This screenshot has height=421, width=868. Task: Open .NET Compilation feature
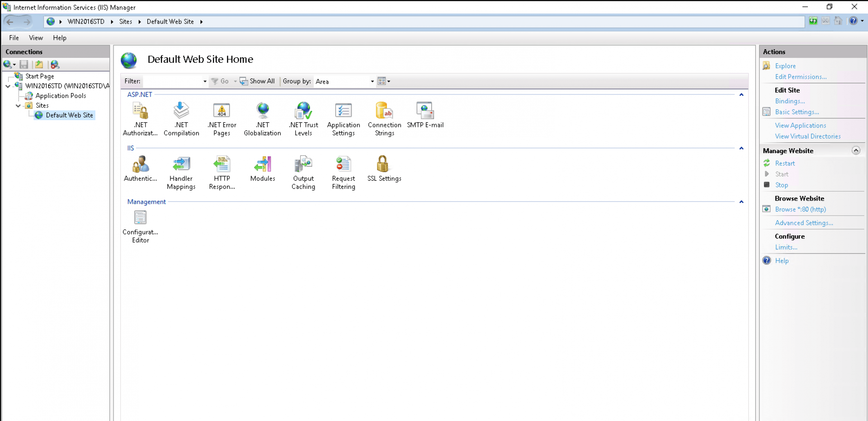click(181, 119)
